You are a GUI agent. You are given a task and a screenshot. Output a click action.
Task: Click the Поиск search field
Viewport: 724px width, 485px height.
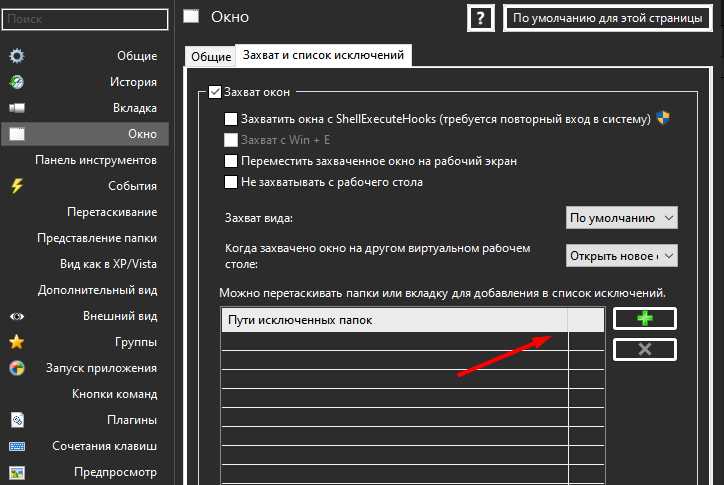point(84,19)
